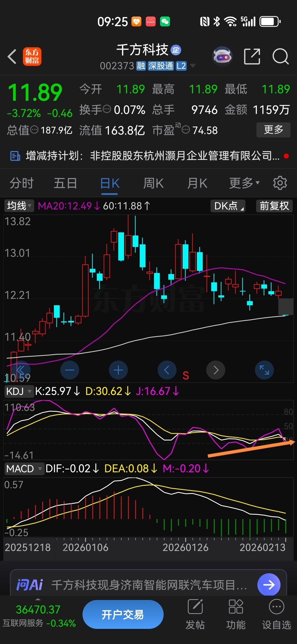The height and width of the screenshot is (644, 297).
Task: Expand the MACD indicator dropdown
Action: [24, 469]
